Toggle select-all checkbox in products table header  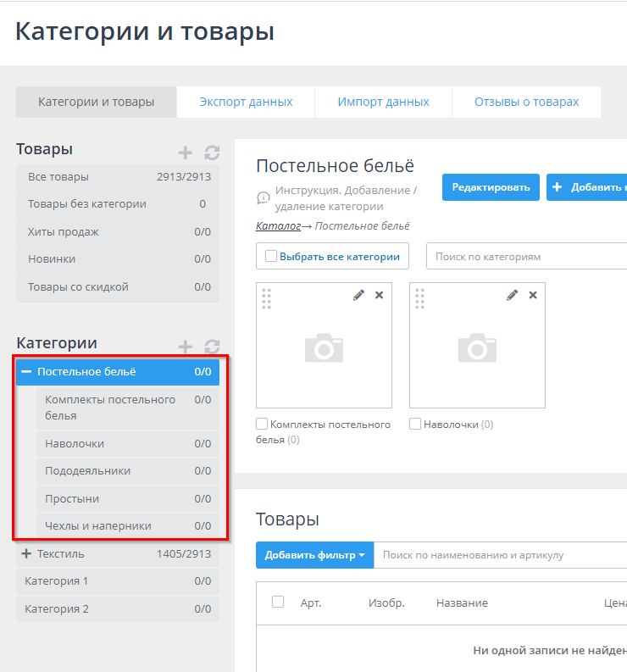tap(278, 602)
